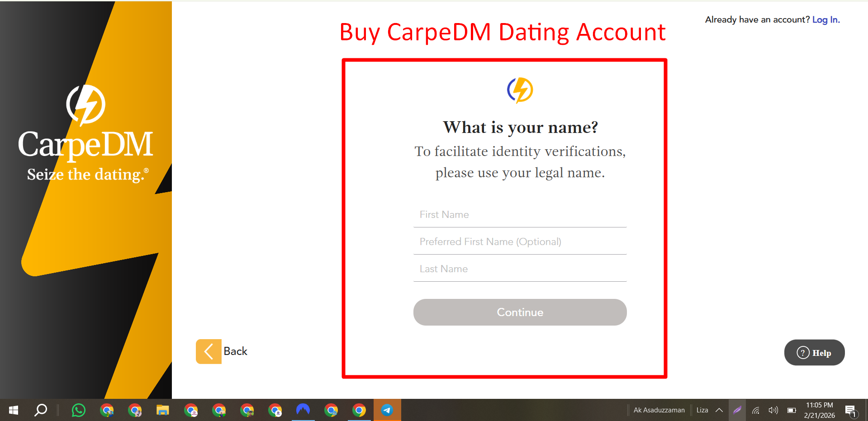
Task: Open Telegram from the taskbar
Action: tap(387, 410)
